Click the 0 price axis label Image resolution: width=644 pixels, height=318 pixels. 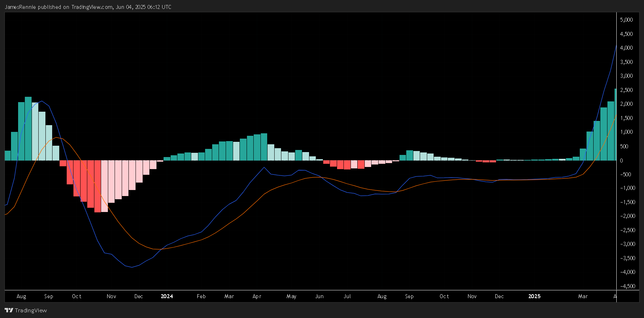(x=621, y=161)
